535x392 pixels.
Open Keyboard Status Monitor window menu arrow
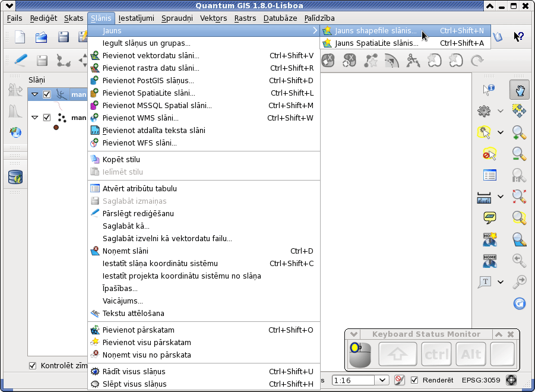[x=353, y=334]
